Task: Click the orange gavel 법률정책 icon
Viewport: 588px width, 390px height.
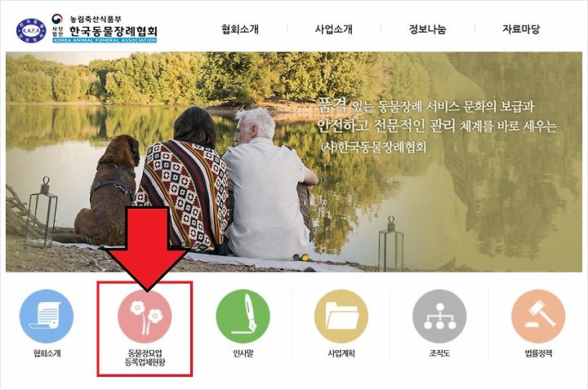Action: (x=538, y=316)
